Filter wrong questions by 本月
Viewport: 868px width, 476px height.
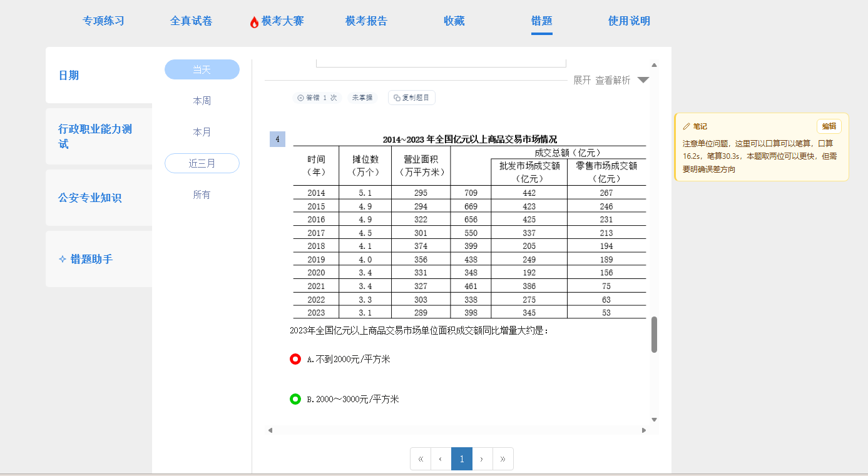202,132
